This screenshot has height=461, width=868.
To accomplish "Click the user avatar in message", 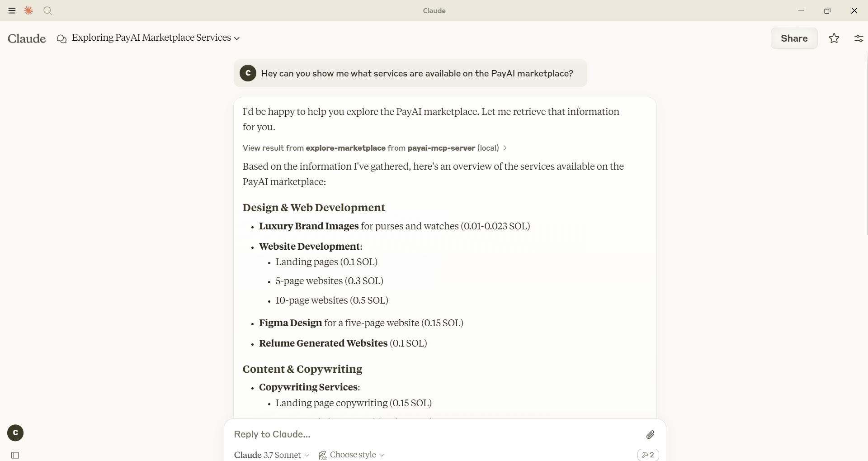I will pos(248,73).
